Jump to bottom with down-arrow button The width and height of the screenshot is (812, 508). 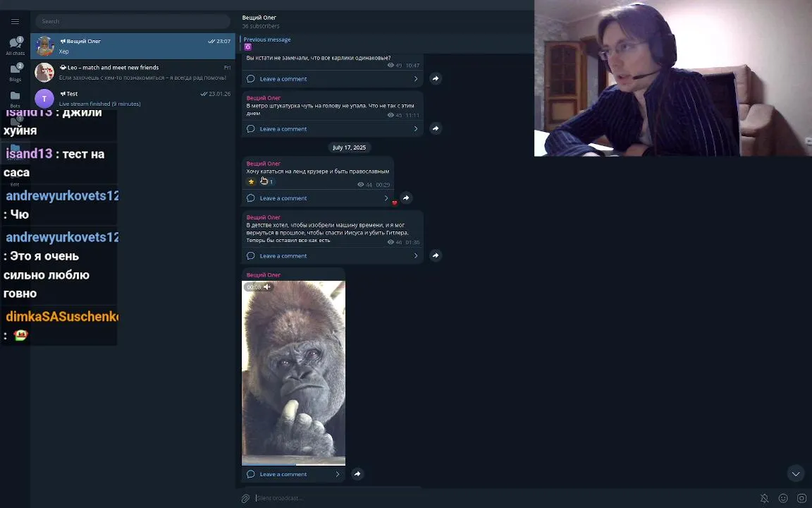tap(795, 473)
